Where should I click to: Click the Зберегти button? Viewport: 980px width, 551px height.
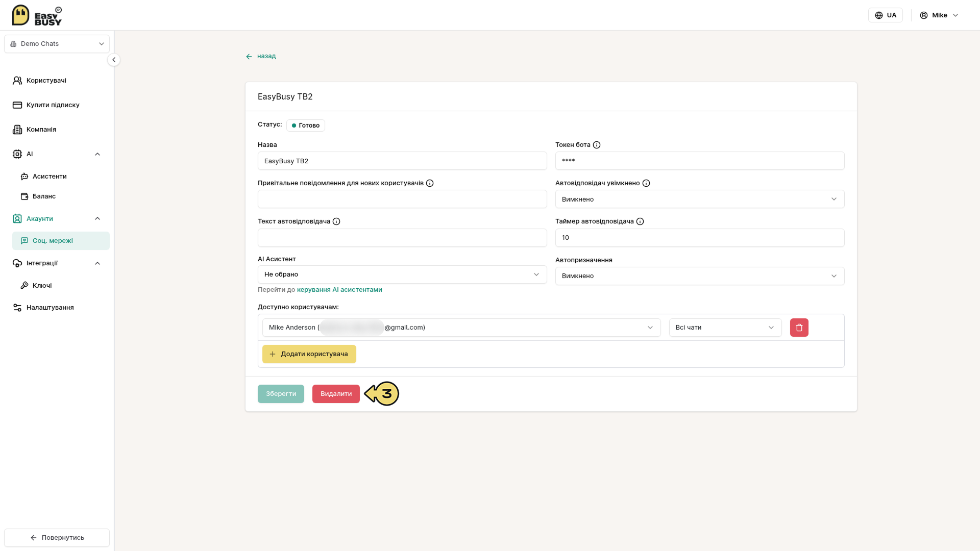(x=281, y=394)
